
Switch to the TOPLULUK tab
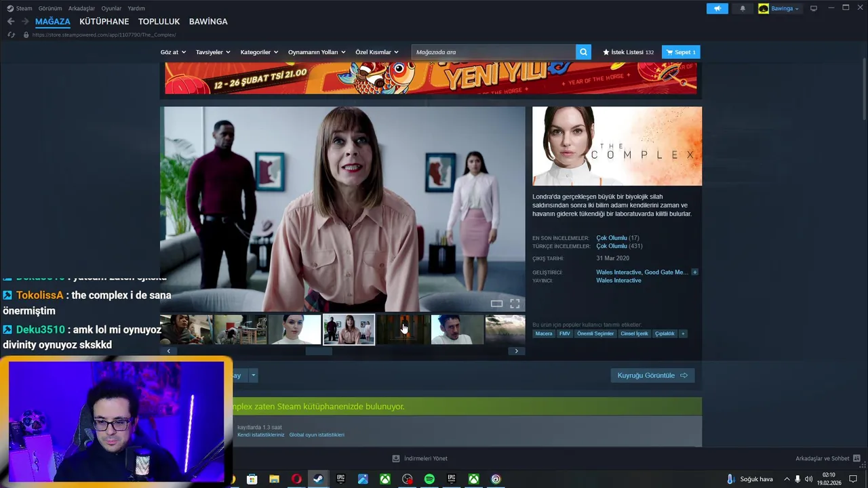(x=159, y=22)
